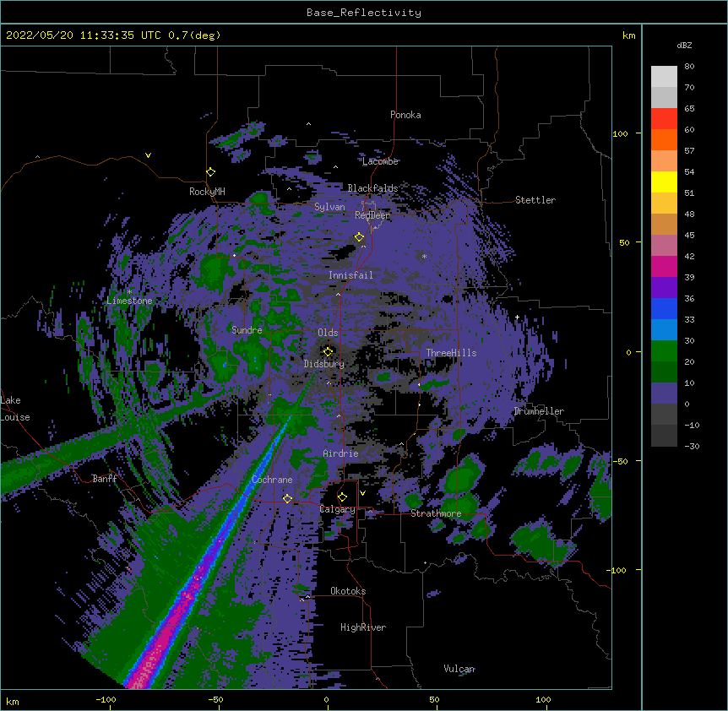The image size is (728, 711).
Task: Click the Vulcan label
Action: click(459, 669)
